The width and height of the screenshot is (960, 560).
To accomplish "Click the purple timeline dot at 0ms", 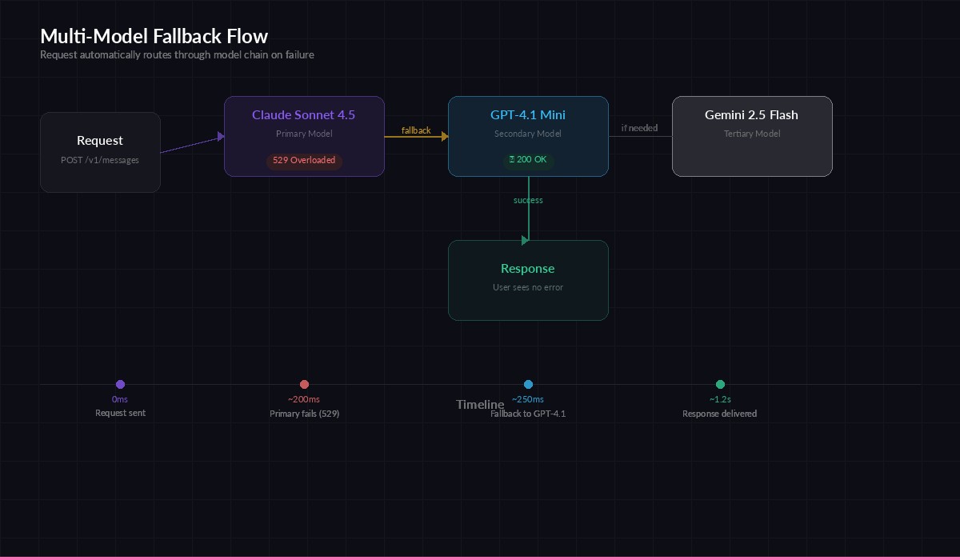I will pyautogui.click(x=120, y=384).
